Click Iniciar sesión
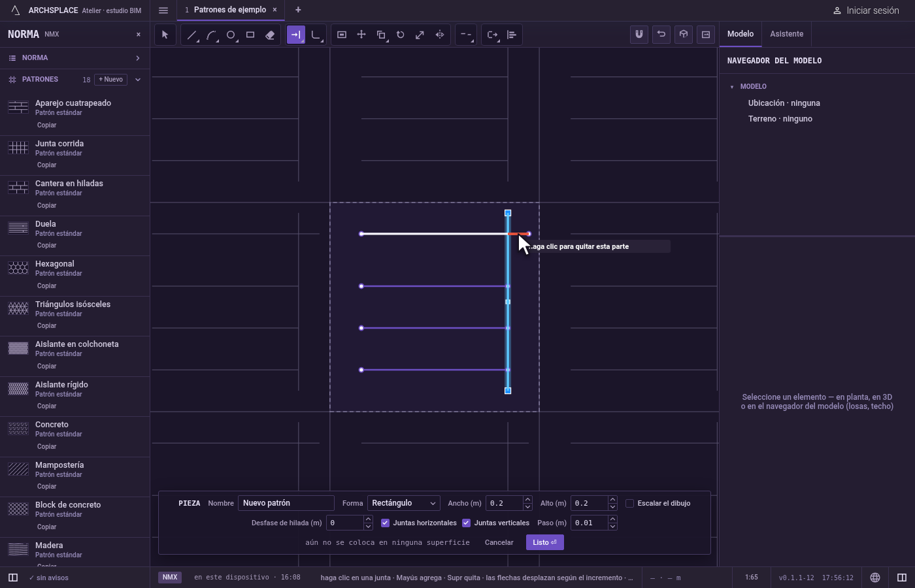 [866, 10]
